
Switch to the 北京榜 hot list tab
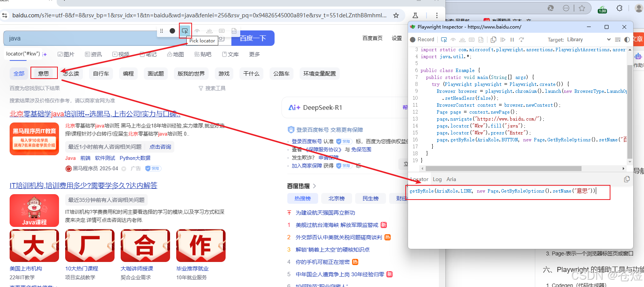[x=336, y=198]
